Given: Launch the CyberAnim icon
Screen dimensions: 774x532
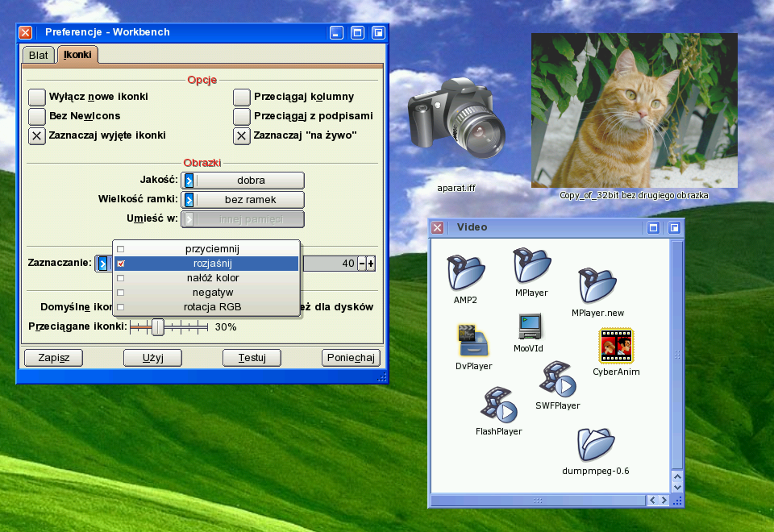Looking at the screenshot, I should pos(616,346).
